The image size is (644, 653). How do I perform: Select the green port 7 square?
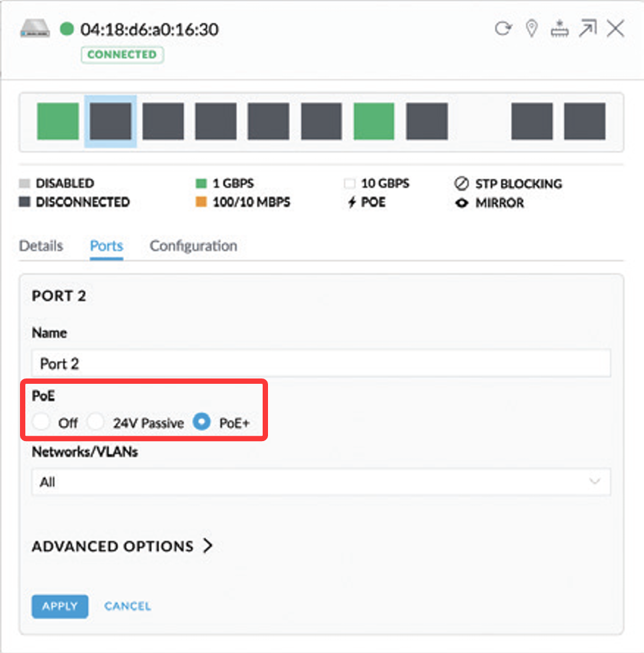(x=374, y=121)
